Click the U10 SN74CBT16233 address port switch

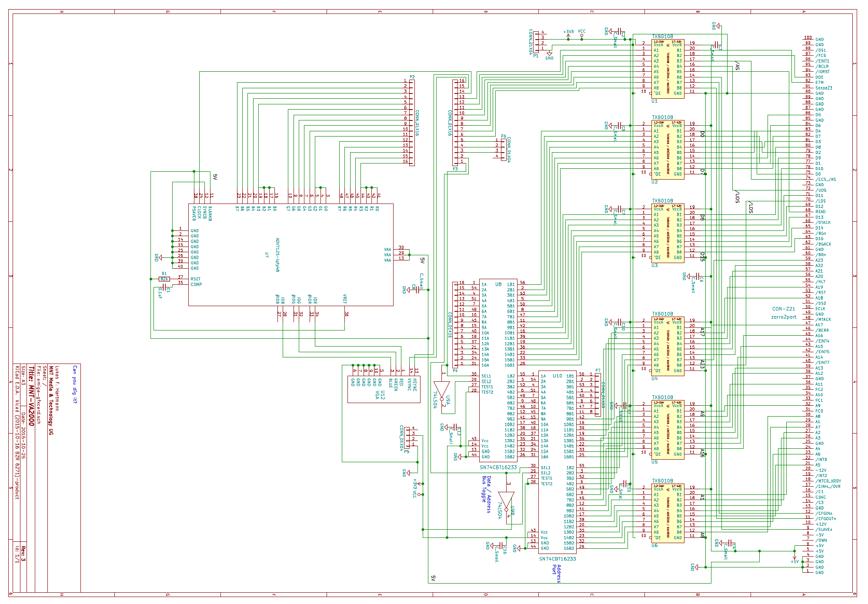coord(557,462)
